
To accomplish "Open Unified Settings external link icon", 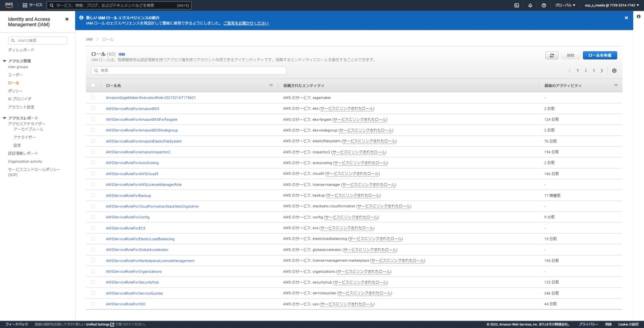I will pos(112,324).
